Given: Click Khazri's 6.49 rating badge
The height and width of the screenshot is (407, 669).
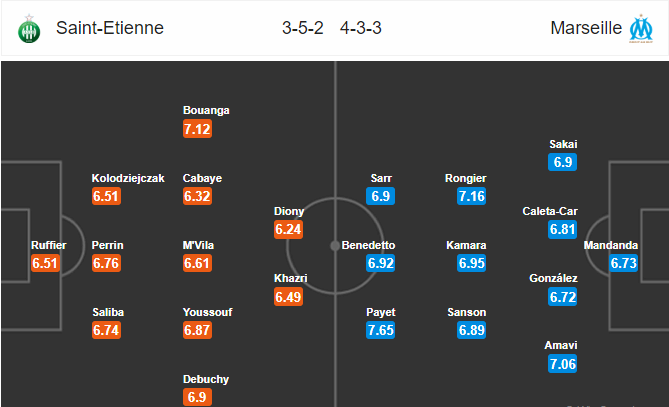Looking at the screenshot, I should (x=288, y=297).
